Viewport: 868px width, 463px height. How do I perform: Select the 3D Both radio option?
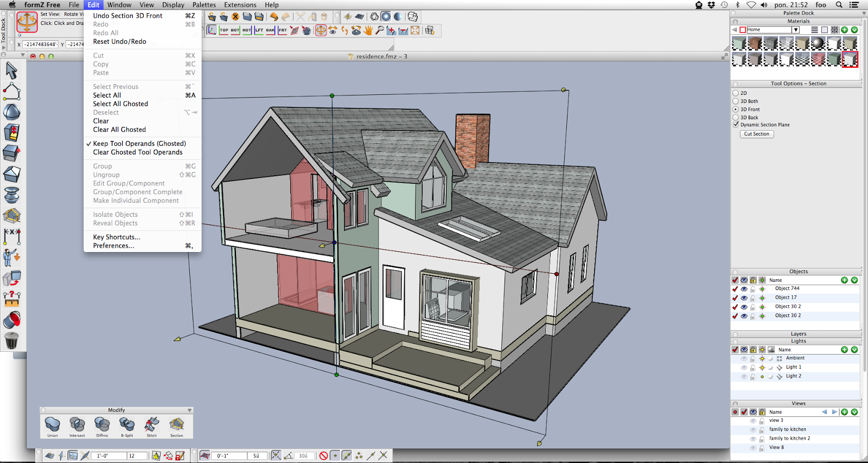[x=736, y=101]
